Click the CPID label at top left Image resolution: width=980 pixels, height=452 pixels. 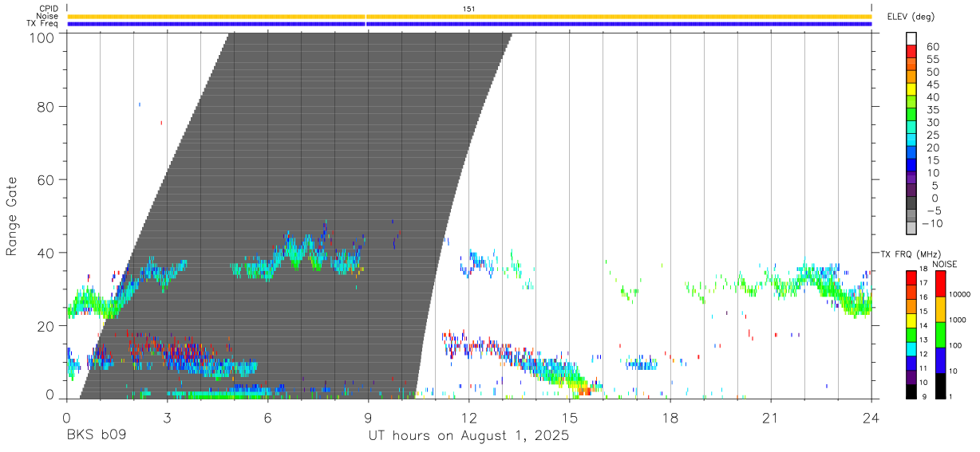click(48, 9)
